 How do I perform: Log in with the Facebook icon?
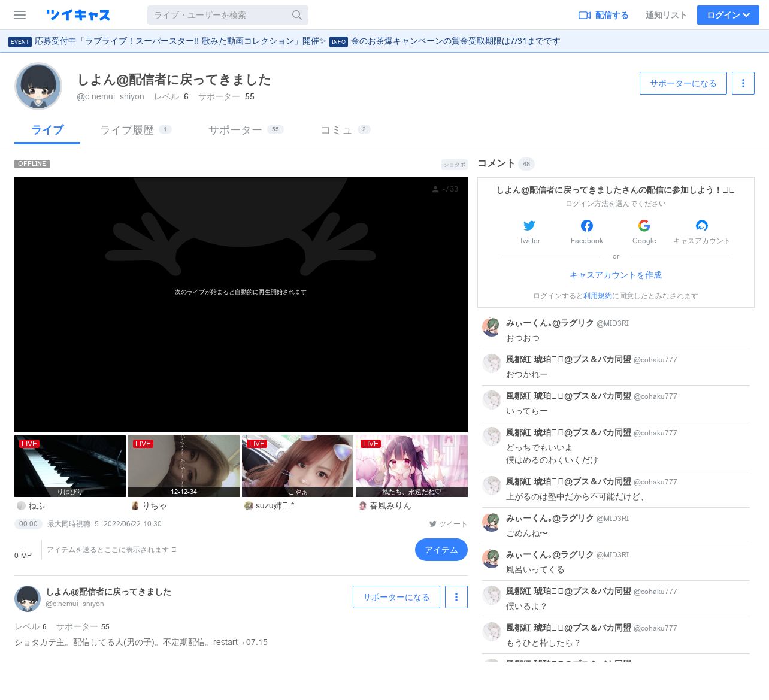587,226
